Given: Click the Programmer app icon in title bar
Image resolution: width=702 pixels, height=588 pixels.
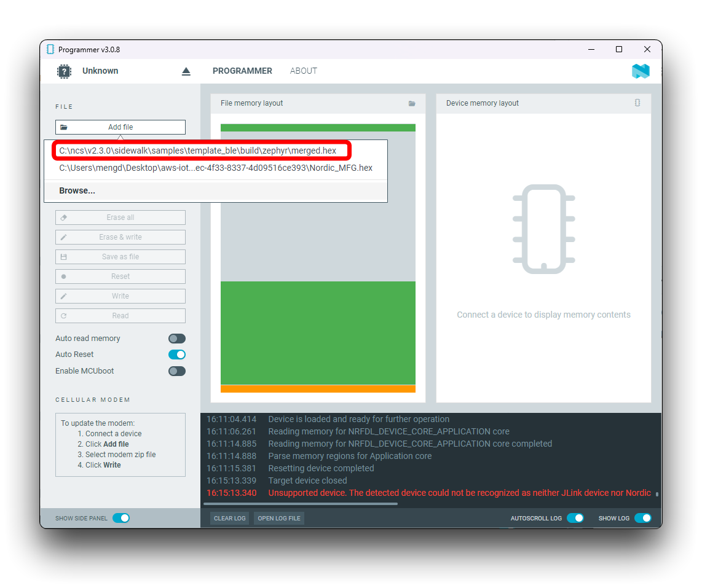Looking at the screenshot, I should coord(50,49).
